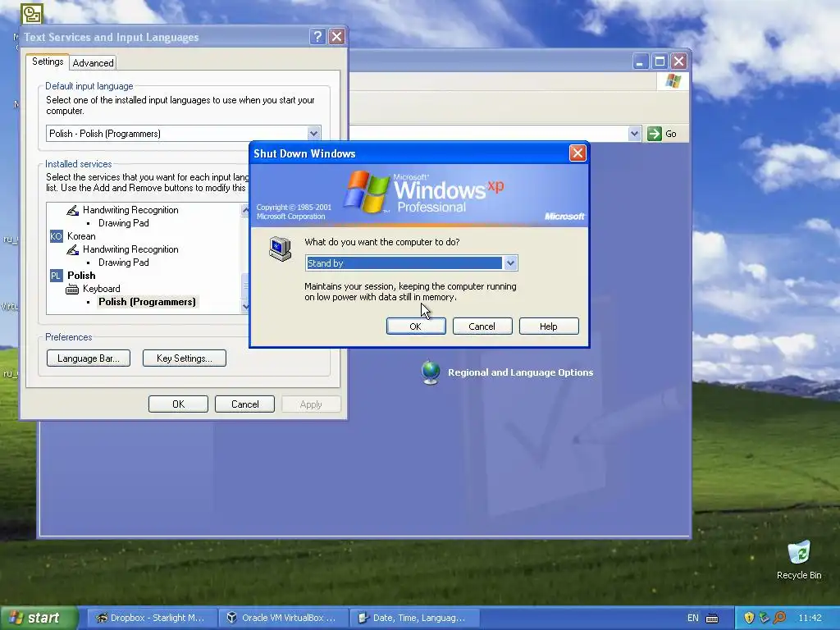Click OK in Shut Down Windows dialog
The image size is (840, 630).
pyautogui.click(x=416, y=326)
